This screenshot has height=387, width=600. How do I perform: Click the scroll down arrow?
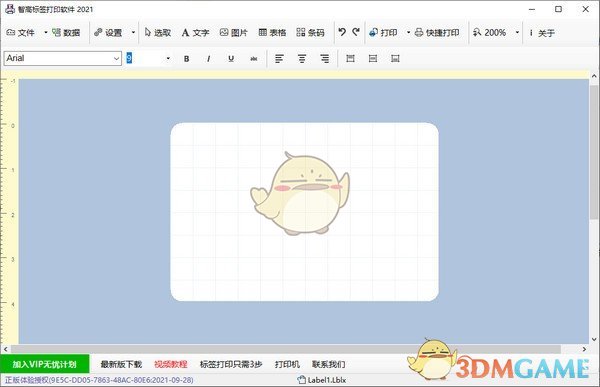point(594,339)
